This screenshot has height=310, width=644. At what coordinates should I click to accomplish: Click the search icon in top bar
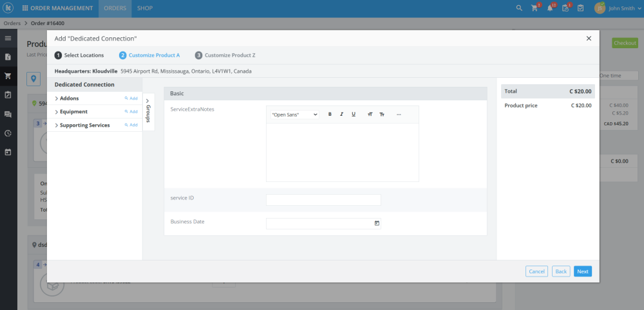click(x=519, y=8)
